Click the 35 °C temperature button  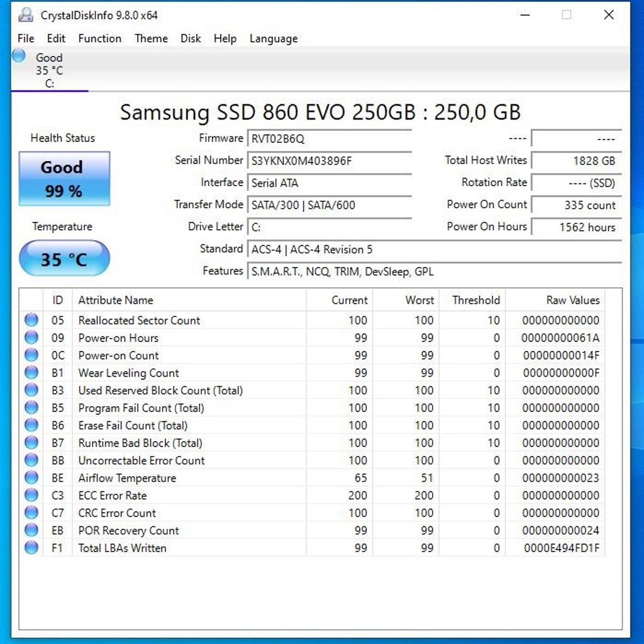point(64,258)
